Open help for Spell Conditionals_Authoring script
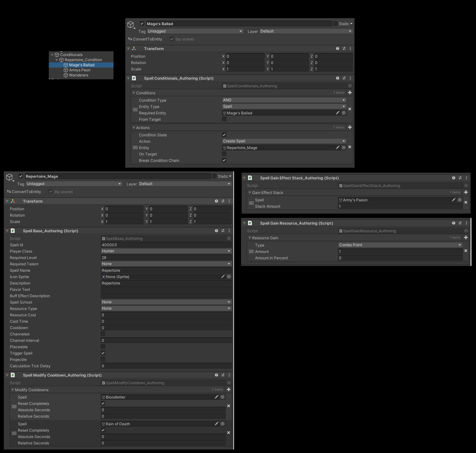Viewport: 476px width, 453px height. coord(337,78)
